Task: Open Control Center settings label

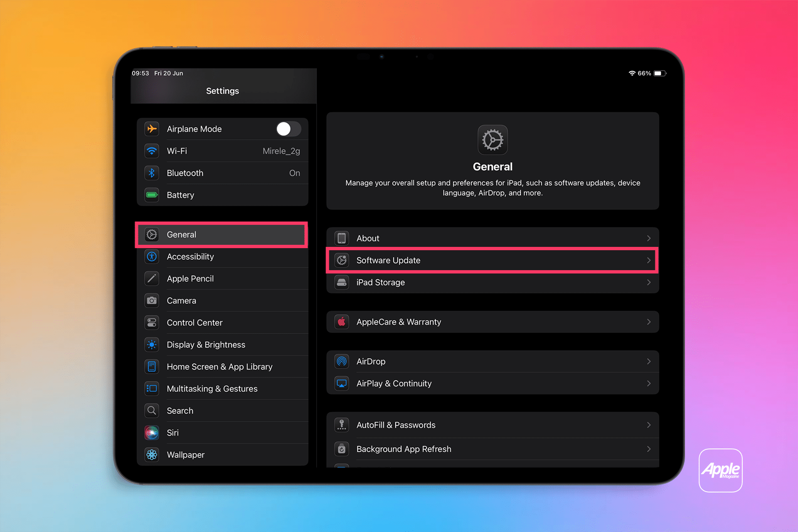Action: (195, 323)
